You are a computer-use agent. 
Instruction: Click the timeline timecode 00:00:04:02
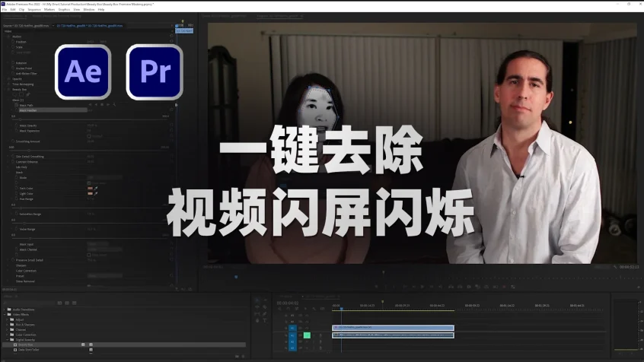[288, 303]
